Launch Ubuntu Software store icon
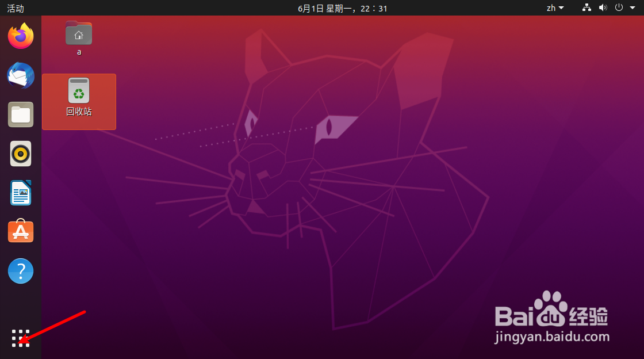Viewport: 644px width, 359px height. (21, 231)
